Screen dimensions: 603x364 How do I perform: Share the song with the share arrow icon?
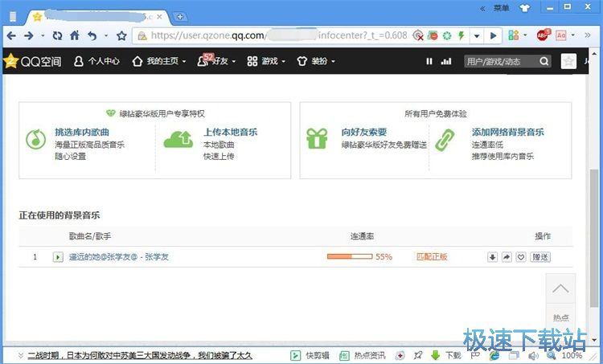[x=507, y=257]
